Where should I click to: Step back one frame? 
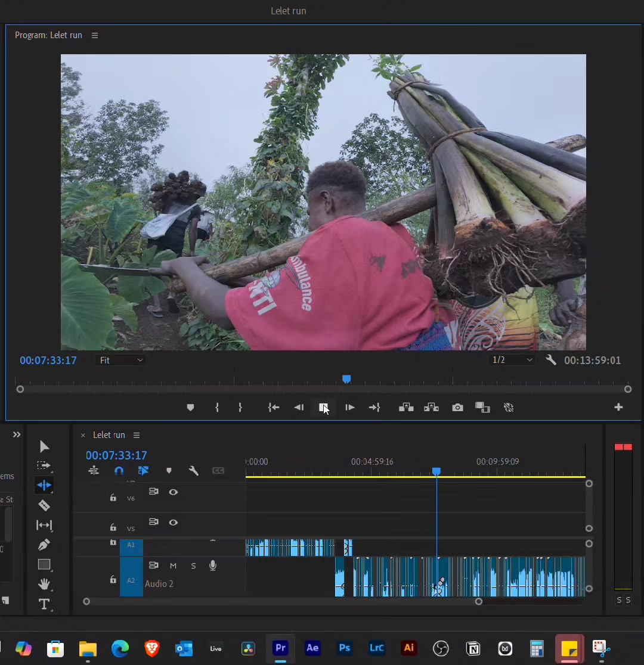[299, 408]
